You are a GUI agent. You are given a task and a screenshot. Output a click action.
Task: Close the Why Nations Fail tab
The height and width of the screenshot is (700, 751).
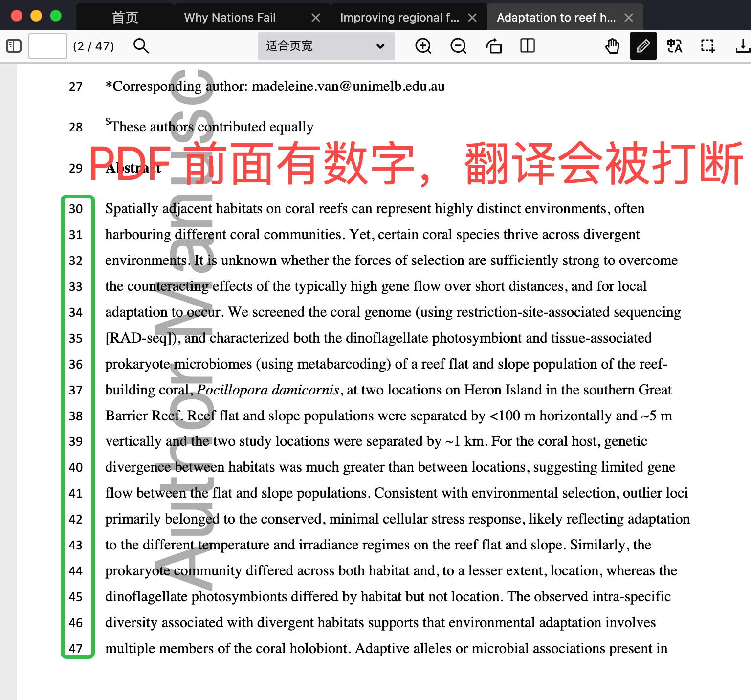[x=316, y=18]
